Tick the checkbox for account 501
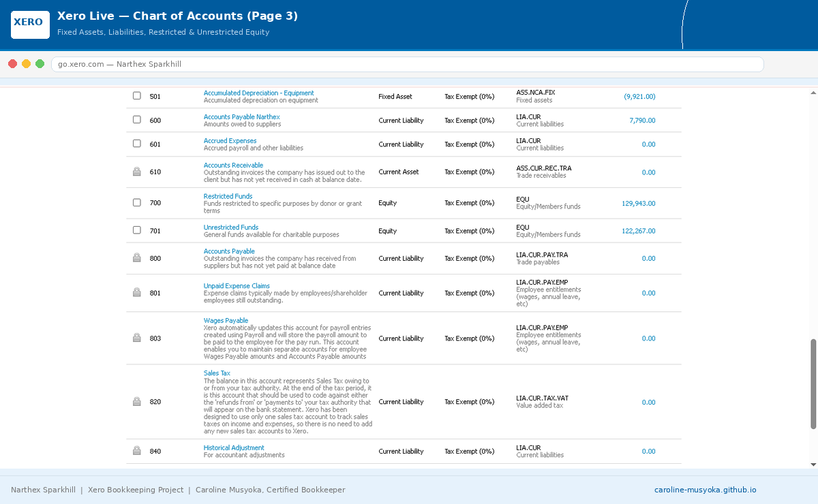818x504 pixels. pos(136,96)
